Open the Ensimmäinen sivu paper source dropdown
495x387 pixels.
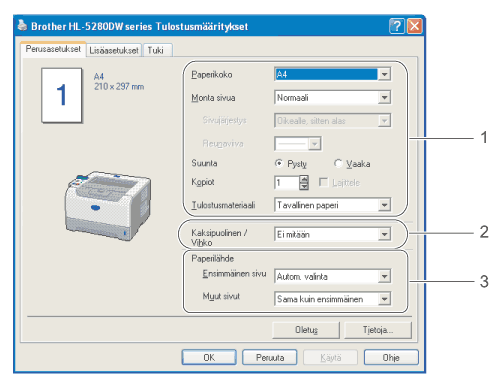(x=384, y=276)
